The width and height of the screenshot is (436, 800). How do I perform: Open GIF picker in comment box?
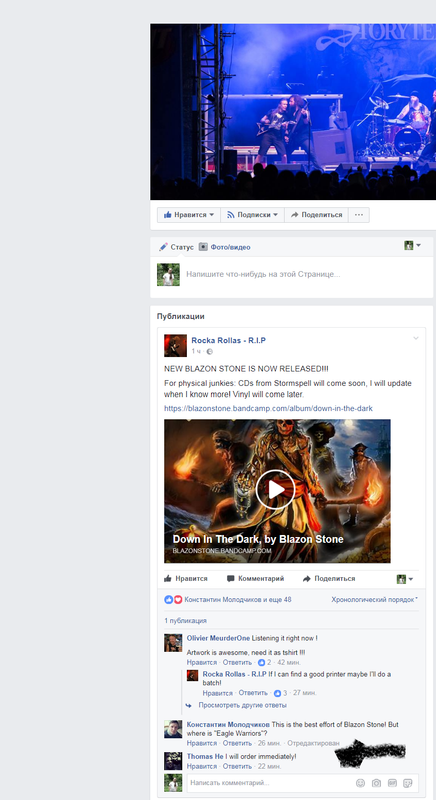[x=392, y=783]
